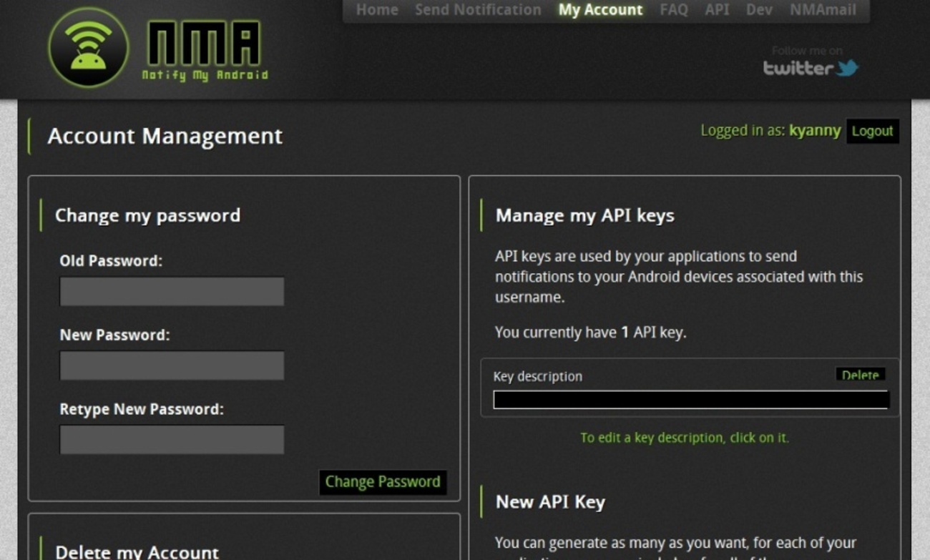Open the Send Notification page
Image resolution: width=930 pixels, height=560 pixels.
[x=478, y=10]
